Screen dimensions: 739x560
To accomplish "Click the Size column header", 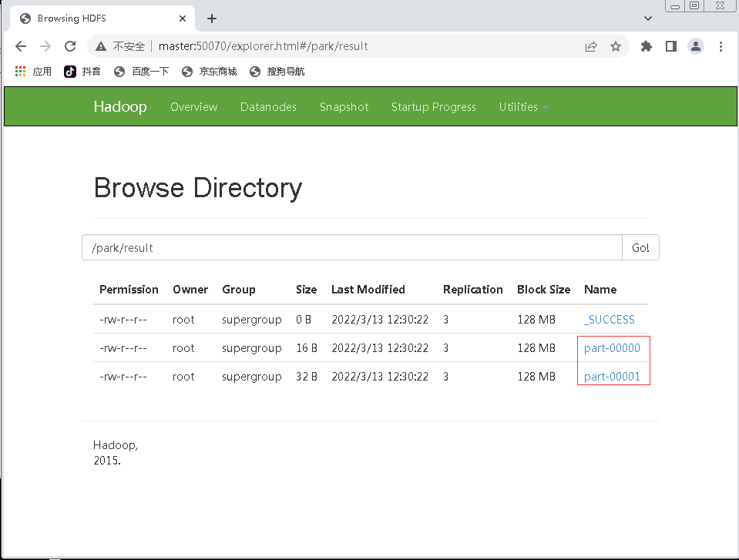I will pos(307,289).
